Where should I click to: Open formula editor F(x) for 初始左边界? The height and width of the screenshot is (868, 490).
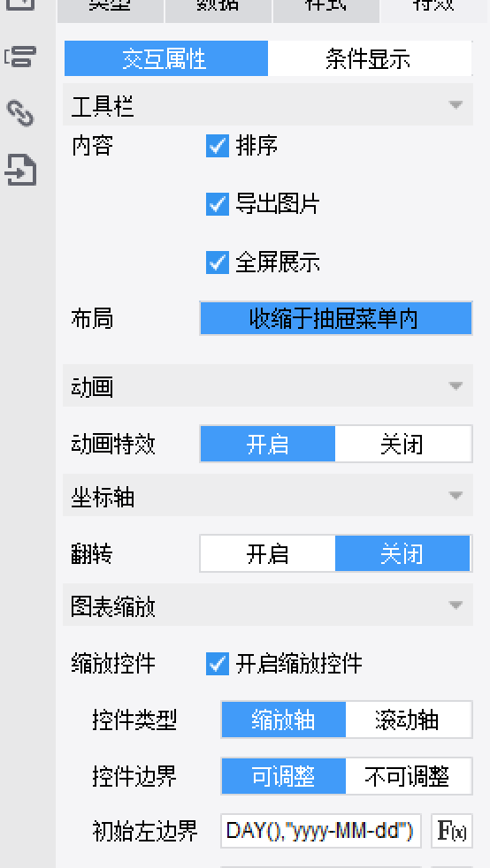[452, 830]
